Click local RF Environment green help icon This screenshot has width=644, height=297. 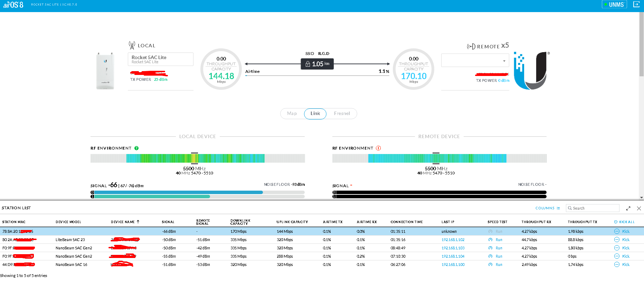coord(136,148)
